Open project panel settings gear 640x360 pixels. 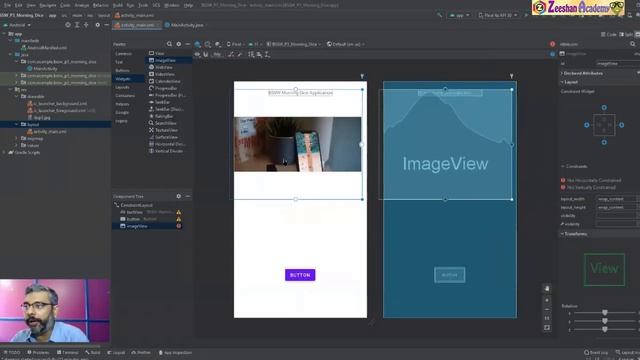pos(98,25)
